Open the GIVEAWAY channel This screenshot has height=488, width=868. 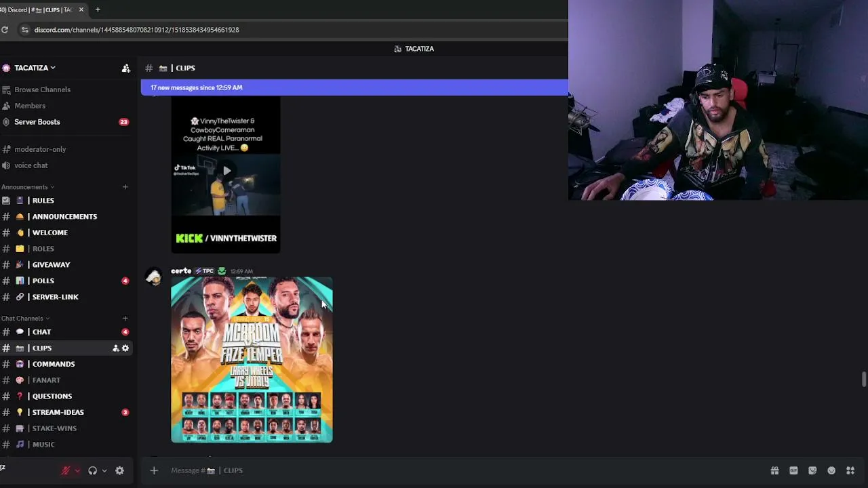(51, 264)
